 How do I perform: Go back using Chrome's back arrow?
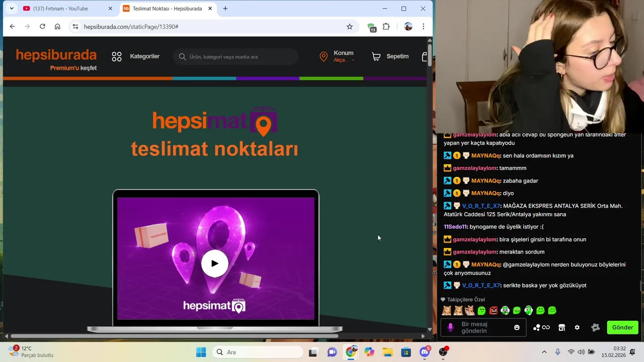(x=12, y=27)
